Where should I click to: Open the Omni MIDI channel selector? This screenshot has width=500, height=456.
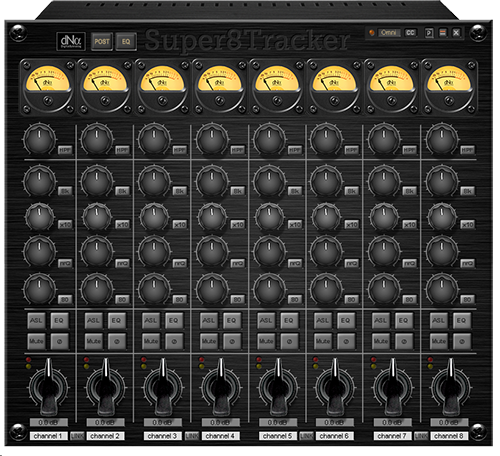(389, 33)
